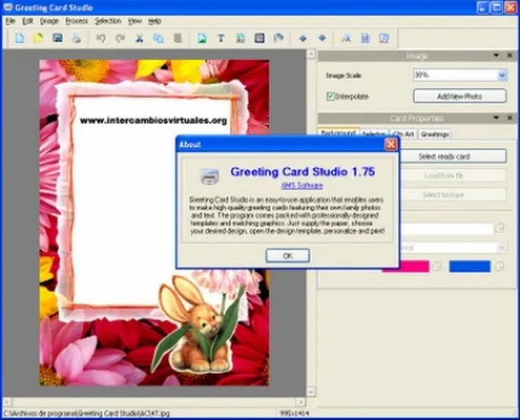520x420 pixels.
Task: Click the www.intercambiosvirtuales.org text on card
Action: pos(153,121)
